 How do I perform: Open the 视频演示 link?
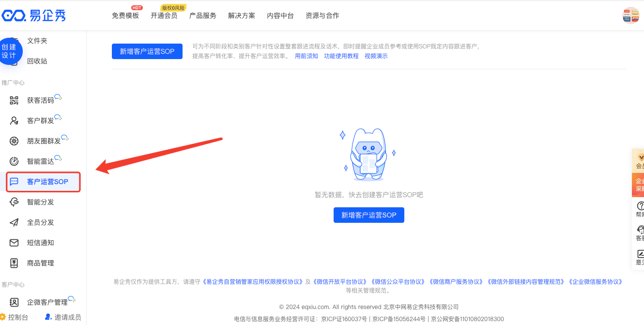[x=376, y=56]
